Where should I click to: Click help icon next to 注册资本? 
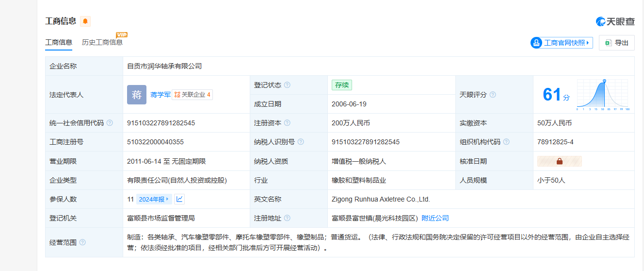click(287, 123)
